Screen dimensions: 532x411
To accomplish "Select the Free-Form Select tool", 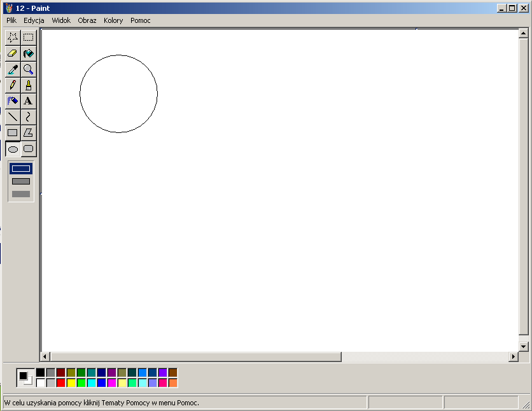I will [x=13, y=38].
